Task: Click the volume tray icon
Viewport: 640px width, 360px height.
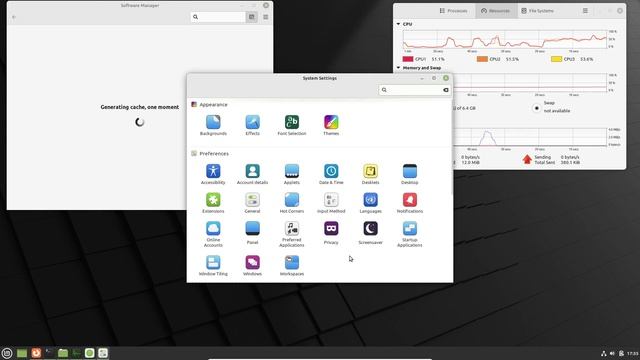Action: coord(612,353)
